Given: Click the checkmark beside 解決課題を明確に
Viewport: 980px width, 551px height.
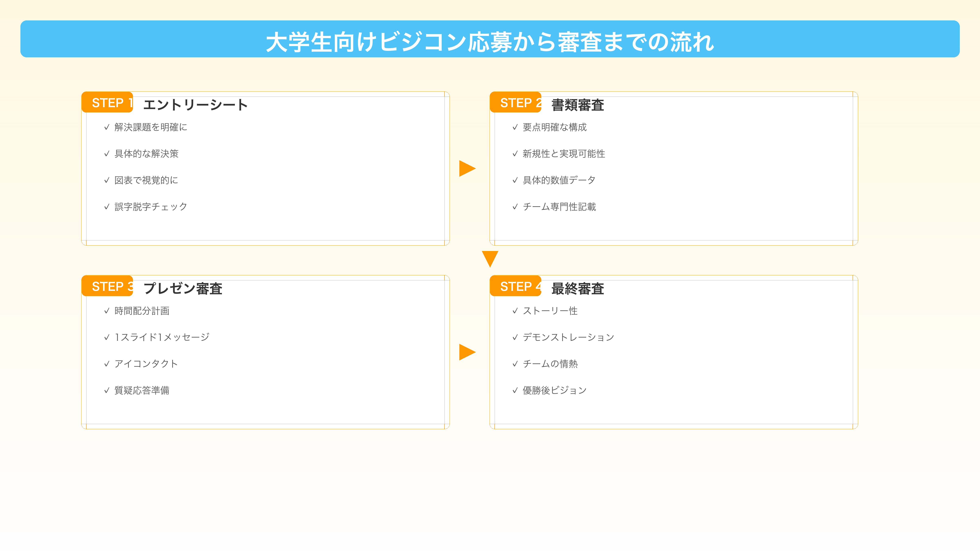Looking at the screenshot, I should (x=107, y=127).
